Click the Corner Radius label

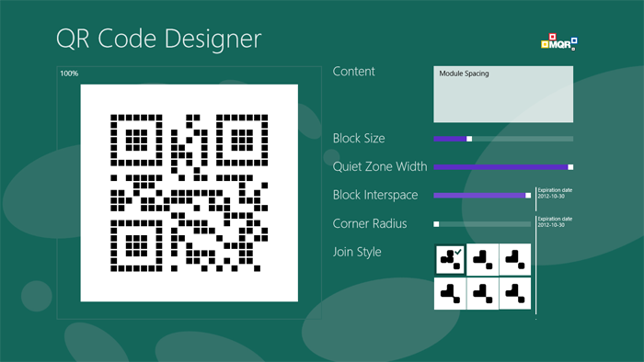pos(370,223)
